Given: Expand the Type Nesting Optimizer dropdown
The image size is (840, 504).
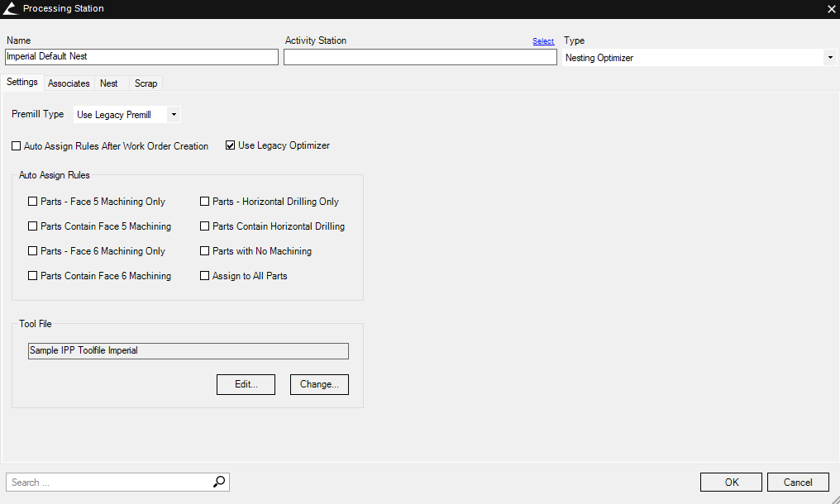Looking at the screenshot, I should point(829,58).
